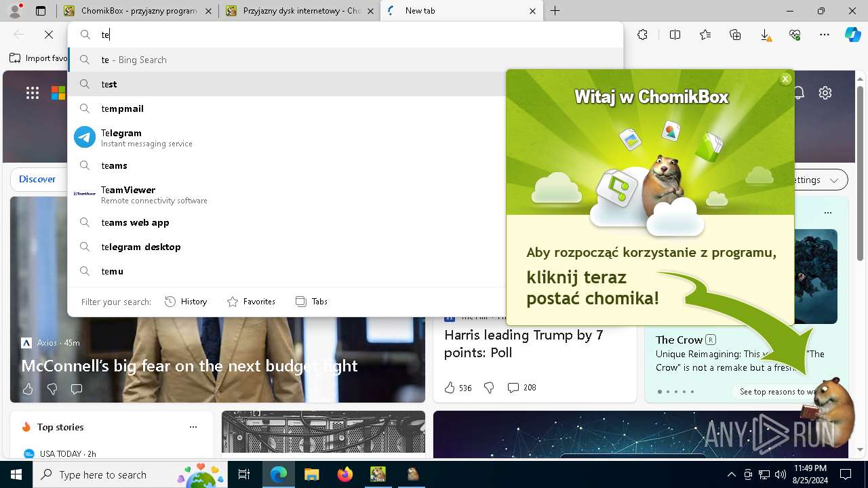
Task: Click the ChomikBox hamster character
Action: (x=827, y=411)
